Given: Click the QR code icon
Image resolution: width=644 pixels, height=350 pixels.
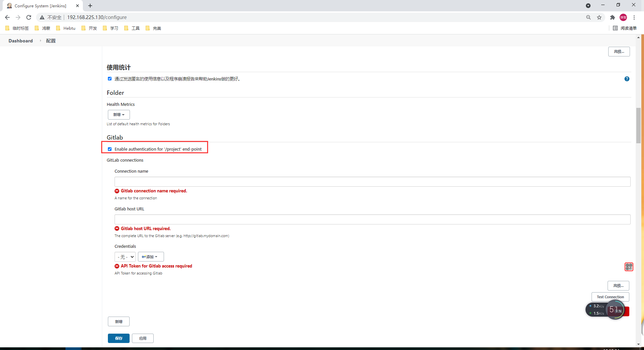Looking at the screenshot, I should tap(629, 267).
